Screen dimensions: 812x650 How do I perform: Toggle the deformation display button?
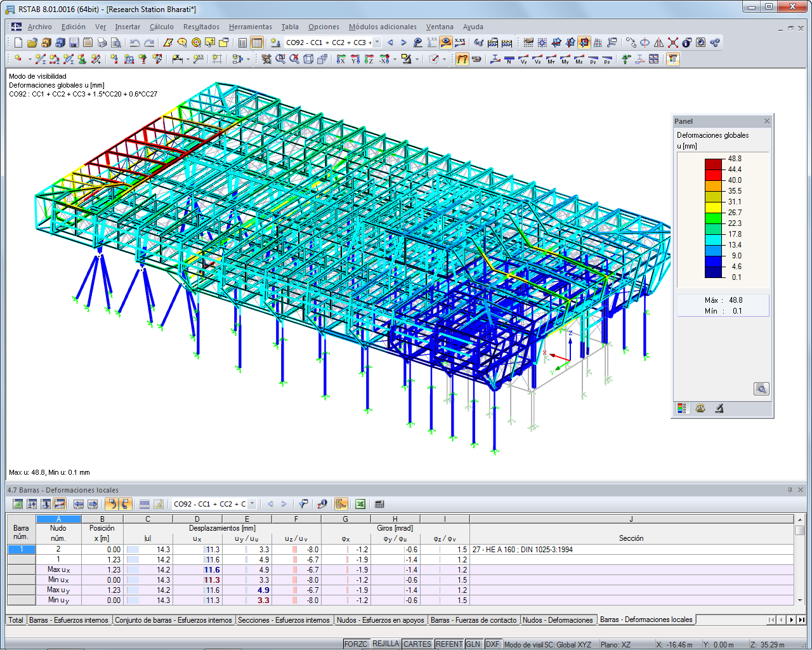(x=462, y=59)
